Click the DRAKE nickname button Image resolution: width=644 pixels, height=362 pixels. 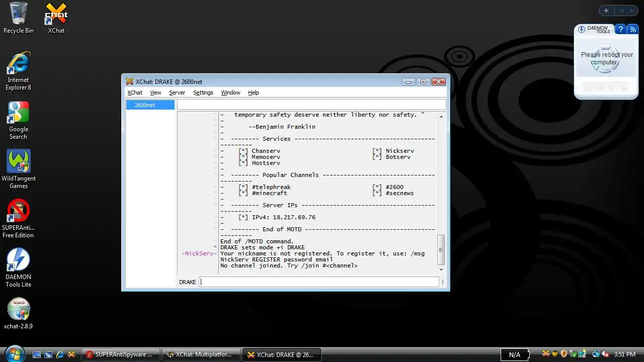[188, 282]
